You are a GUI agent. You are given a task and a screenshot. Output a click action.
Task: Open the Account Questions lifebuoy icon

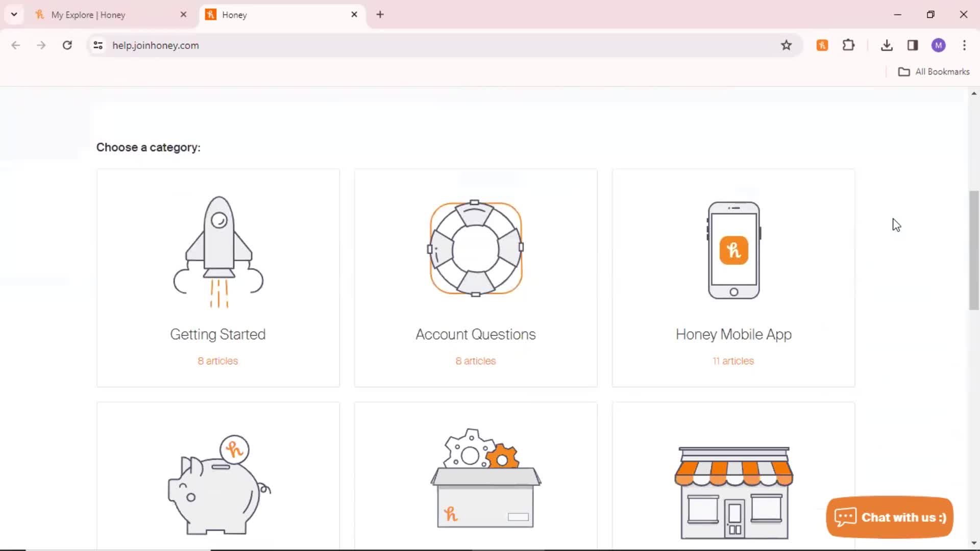click(x=476, y=248)
